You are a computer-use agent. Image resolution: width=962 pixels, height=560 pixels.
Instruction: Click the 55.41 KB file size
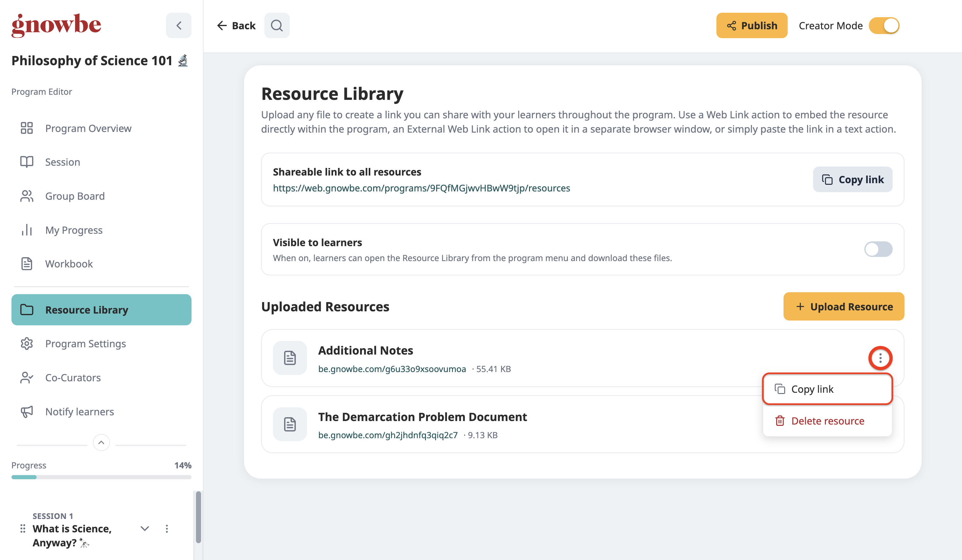[x=493, y=369]
